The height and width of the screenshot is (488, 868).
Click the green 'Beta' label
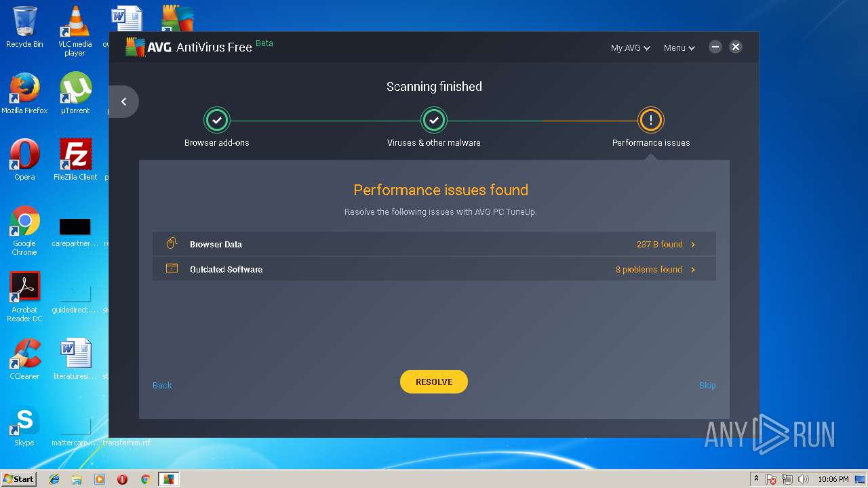point(264,43)
